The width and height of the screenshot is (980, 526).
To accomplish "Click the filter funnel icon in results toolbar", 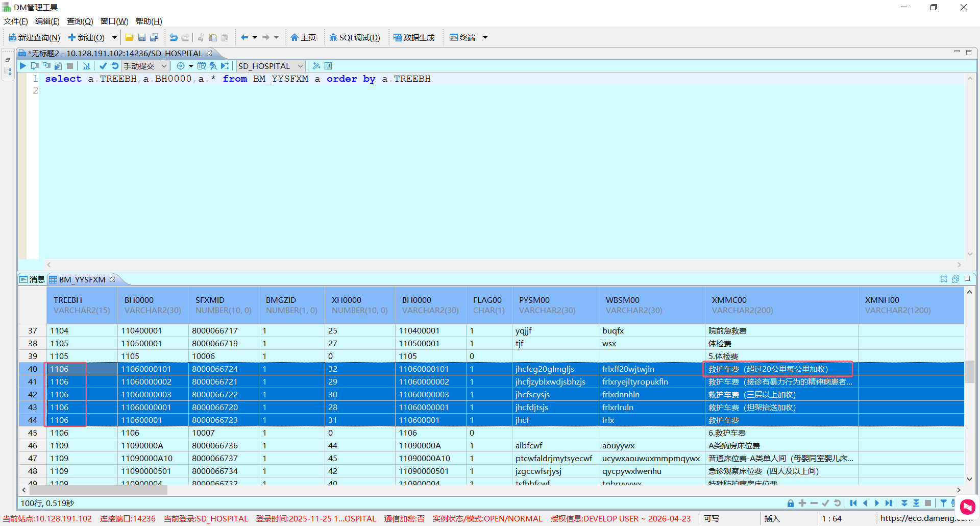I will pyautogui.click(x=943, y=503).
